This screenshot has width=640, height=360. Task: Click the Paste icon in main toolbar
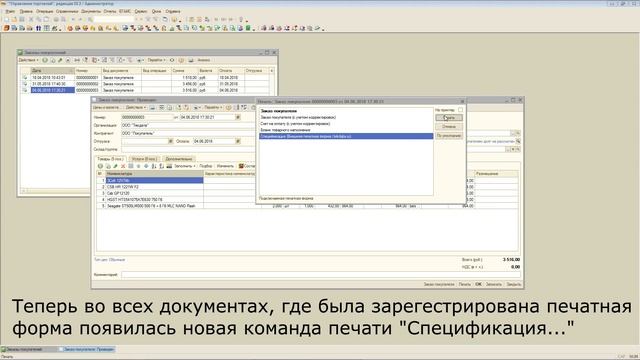coord(46,20)
